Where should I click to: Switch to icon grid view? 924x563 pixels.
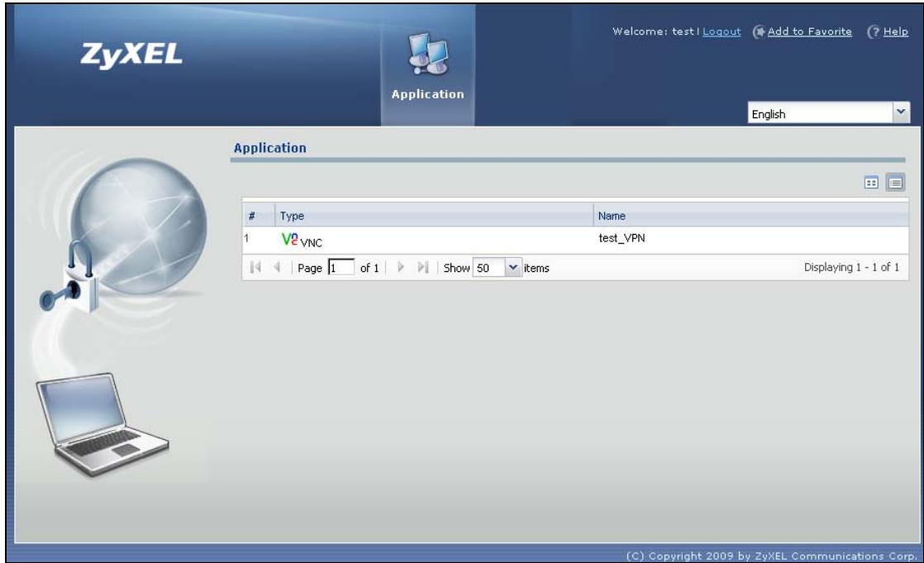point(871,183)
